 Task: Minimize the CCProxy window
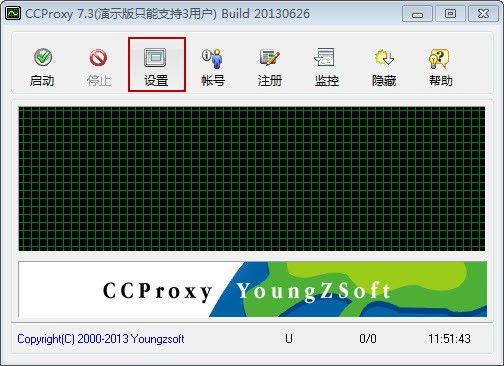(x=417, y=14)
